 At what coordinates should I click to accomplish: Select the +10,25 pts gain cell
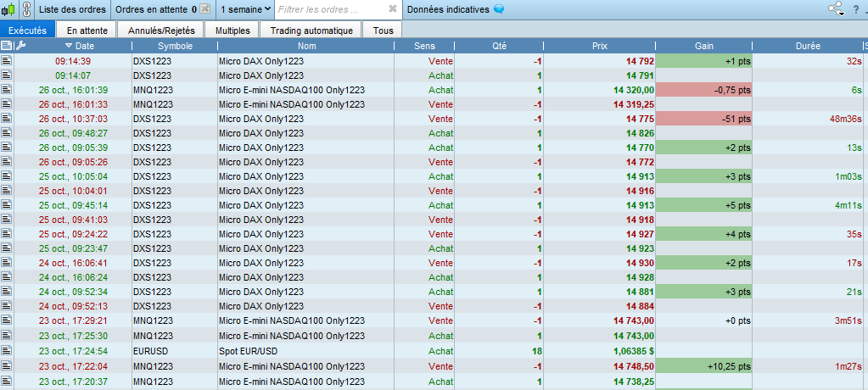[704, 366]
